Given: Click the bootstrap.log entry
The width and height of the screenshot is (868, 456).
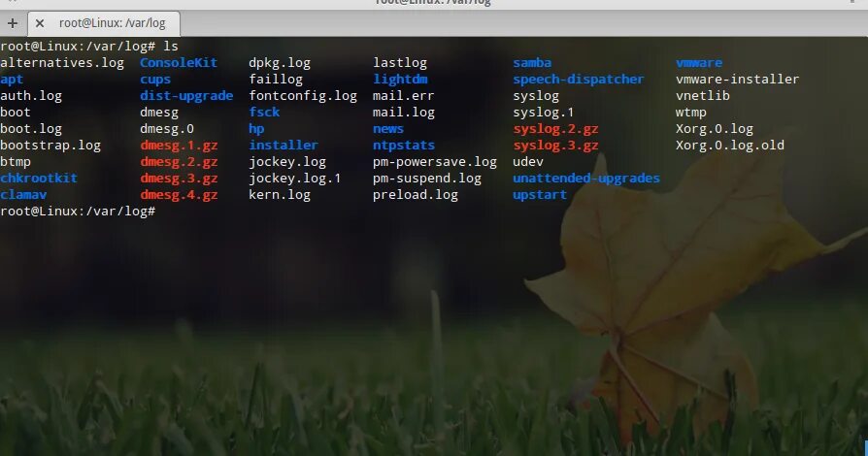Looking at the screenshot, I should coord(50,146).
